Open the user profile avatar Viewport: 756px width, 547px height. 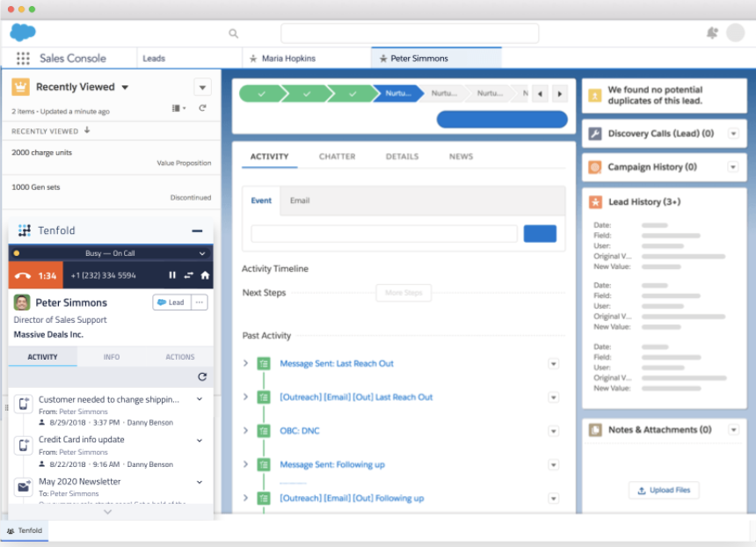(x=735, y=33)
